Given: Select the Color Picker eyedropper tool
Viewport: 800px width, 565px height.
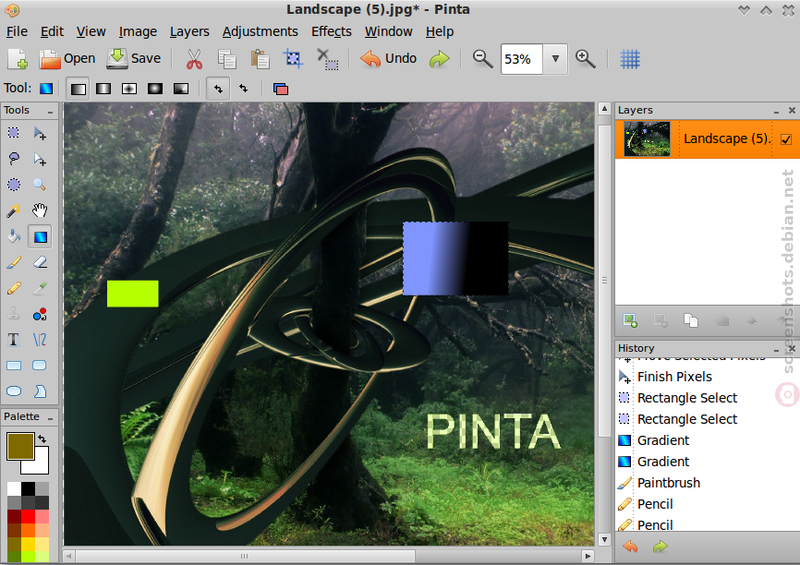Looking at the screenshot, I should [x=40, y=288].
